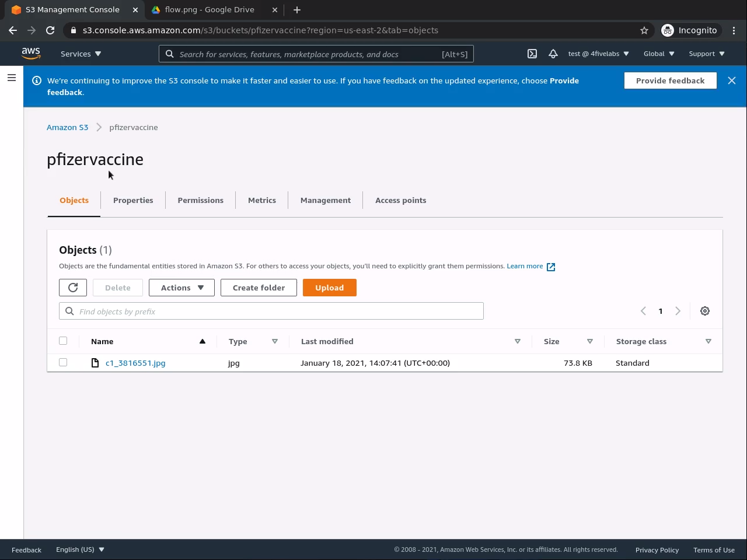Go to the next page of objects
The width and height of the screenshot is (747, 560).
[x=678, y=311]
